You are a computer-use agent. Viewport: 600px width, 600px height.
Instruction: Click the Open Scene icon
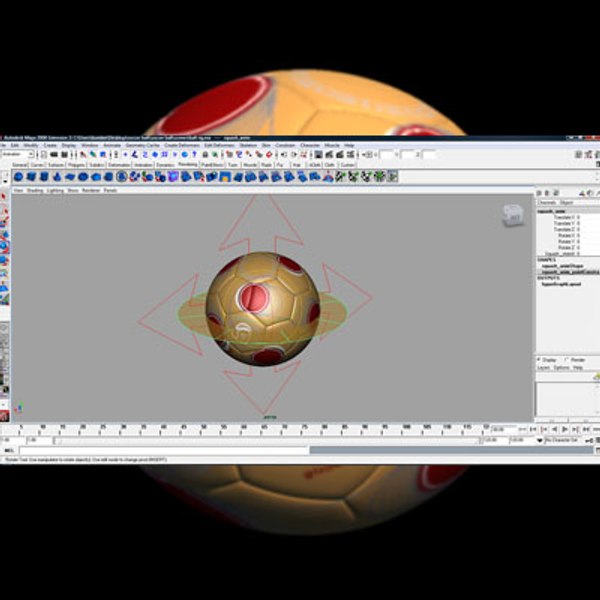[x=54, y=155]
